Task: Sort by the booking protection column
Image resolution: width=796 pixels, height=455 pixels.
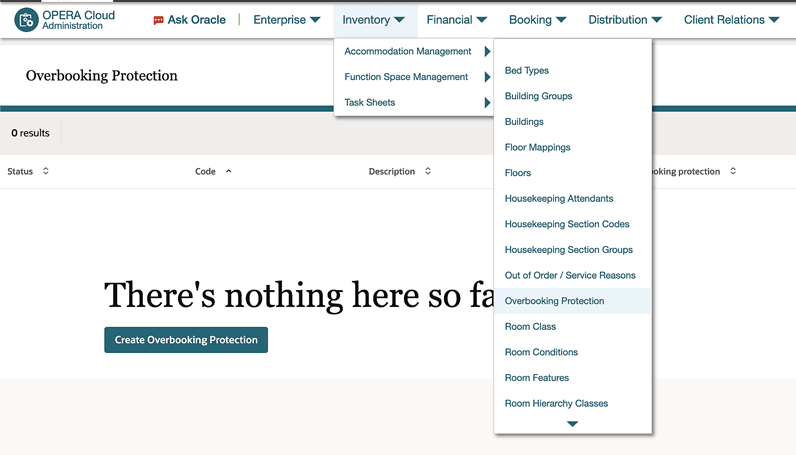Action: 733,171
